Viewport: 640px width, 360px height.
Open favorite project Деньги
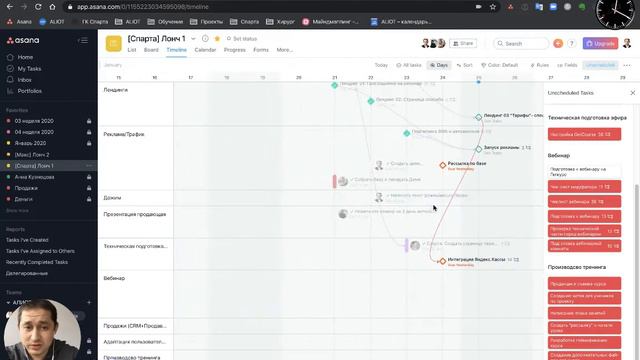[x=23, y=199]
